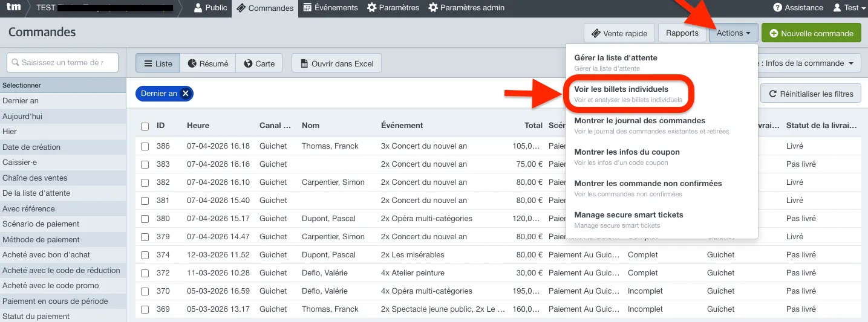Viewport: 868px width, 322px height.
Task: Open the Public tab
Action: pyautogui.click(x=210, y=8)
